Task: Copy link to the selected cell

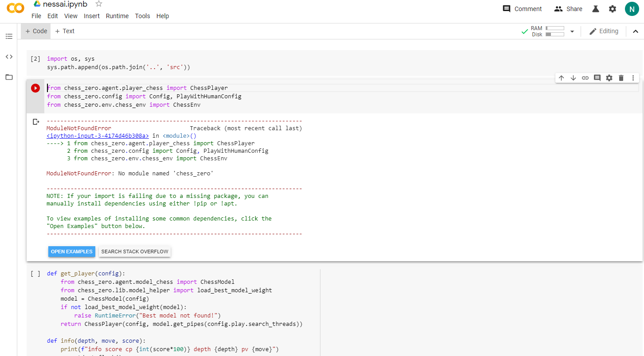Action: [x=585, y=78]
